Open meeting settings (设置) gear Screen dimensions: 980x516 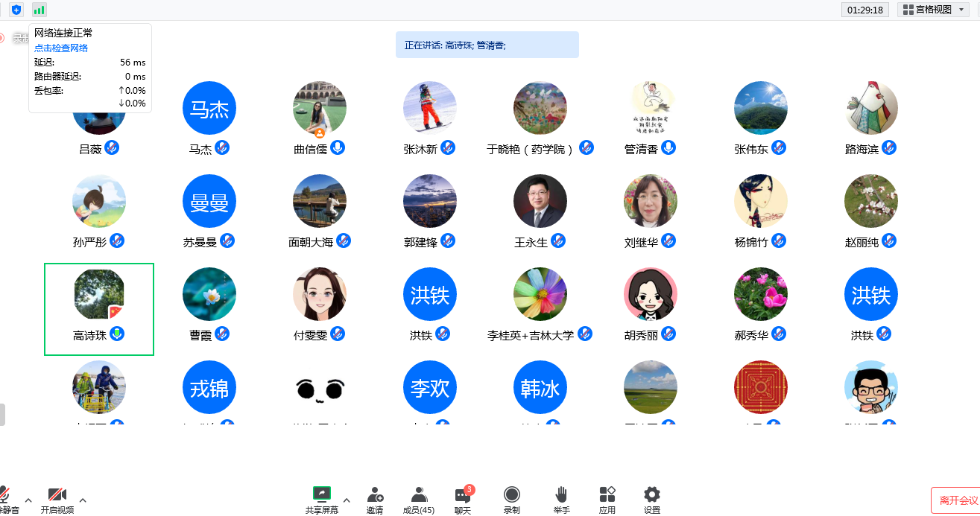(x=652, y=498)
